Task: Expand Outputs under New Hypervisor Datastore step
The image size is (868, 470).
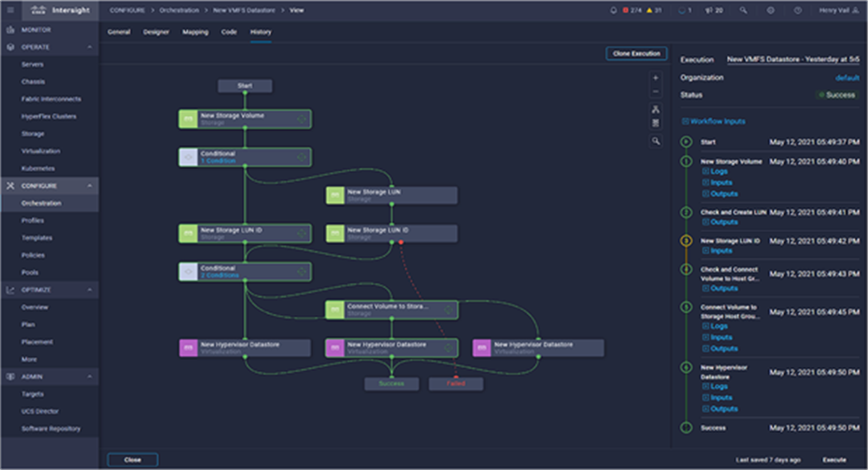Action: (x=719, y=409)
